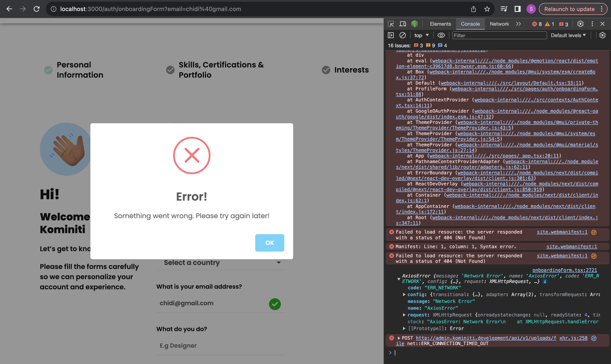Click the inspect element picker icon
This screenshot has width=611, height=364.
(391, 24)
